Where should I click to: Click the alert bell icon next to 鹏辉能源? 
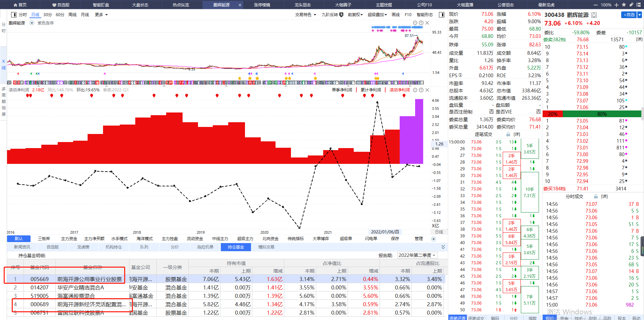click(594, 15)
